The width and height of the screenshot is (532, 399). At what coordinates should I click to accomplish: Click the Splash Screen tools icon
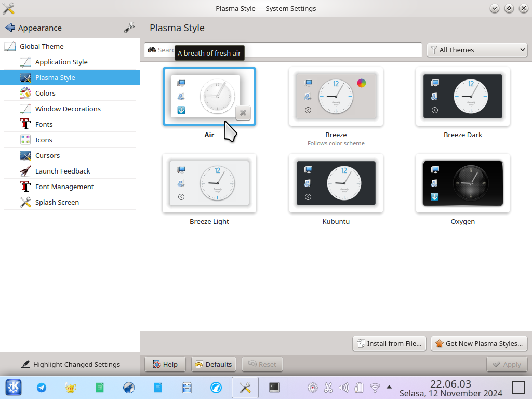click(25, 203)
